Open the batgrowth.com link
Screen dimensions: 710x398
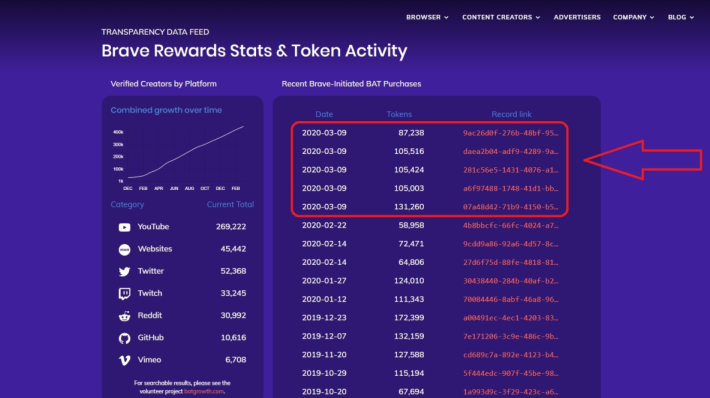[203, 391]
